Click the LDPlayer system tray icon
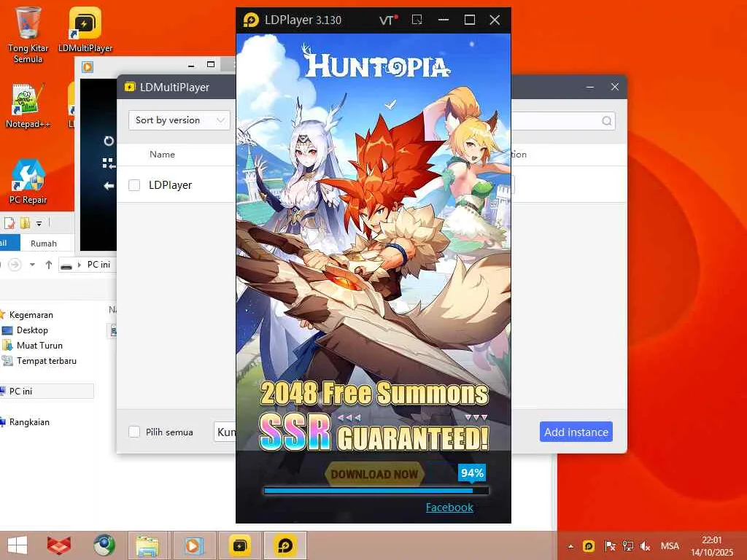The image size is (747, 560). [589, 545]
